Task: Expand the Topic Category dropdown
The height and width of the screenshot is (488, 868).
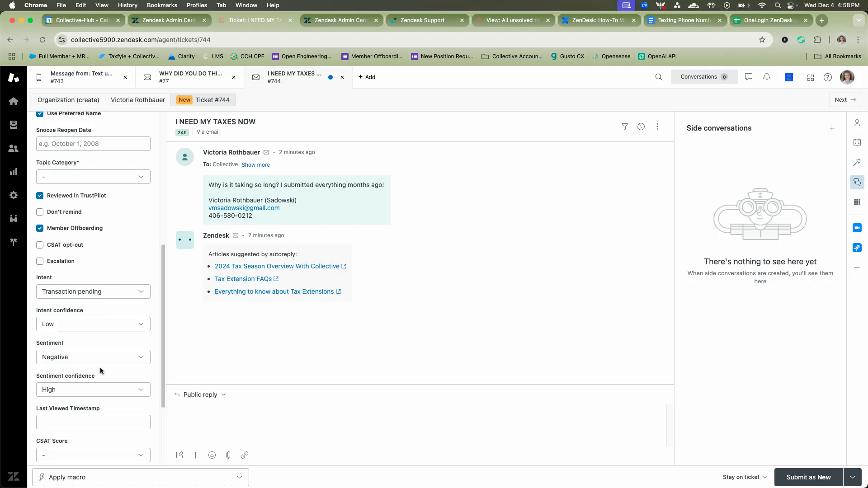Action: pos(93,177)
